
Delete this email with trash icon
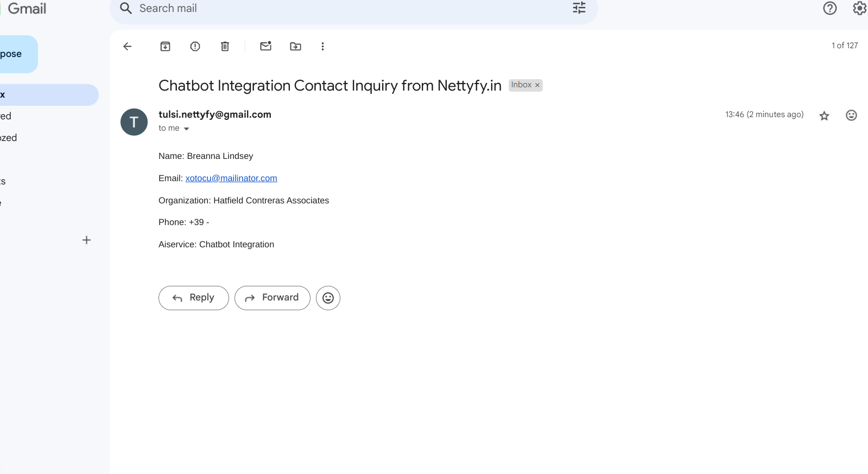(225, 47)
